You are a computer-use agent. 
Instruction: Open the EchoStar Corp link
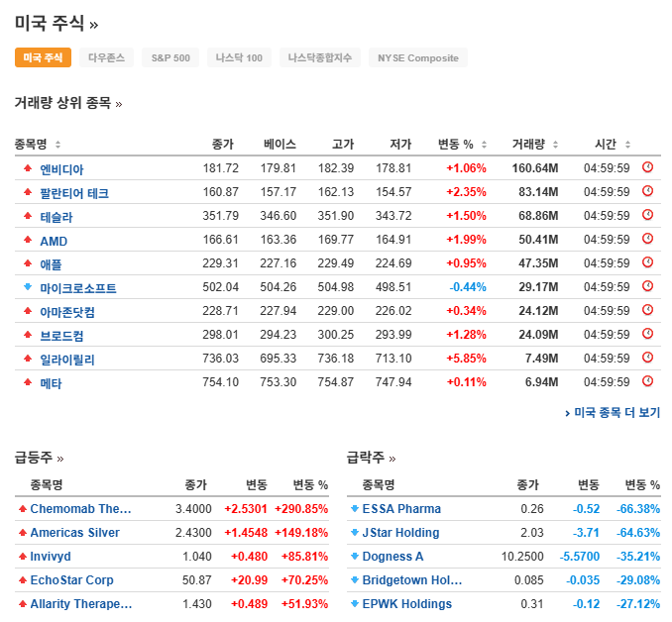pos(72,580)
